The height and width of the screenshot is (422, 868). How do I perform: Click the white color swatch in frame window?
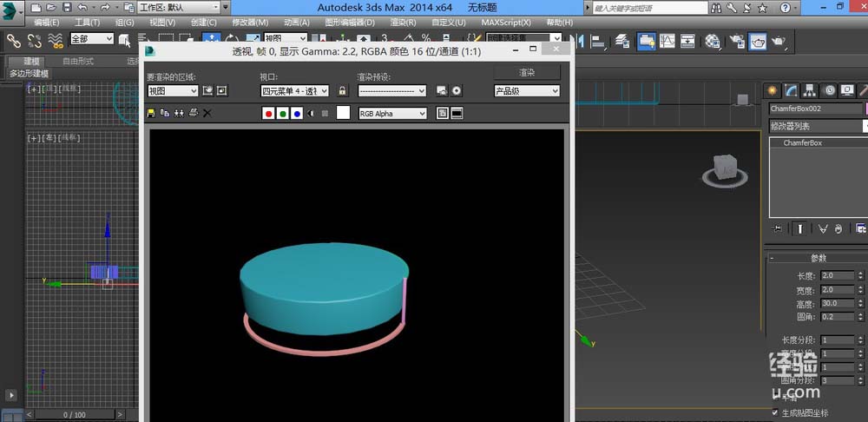(343, 113)
